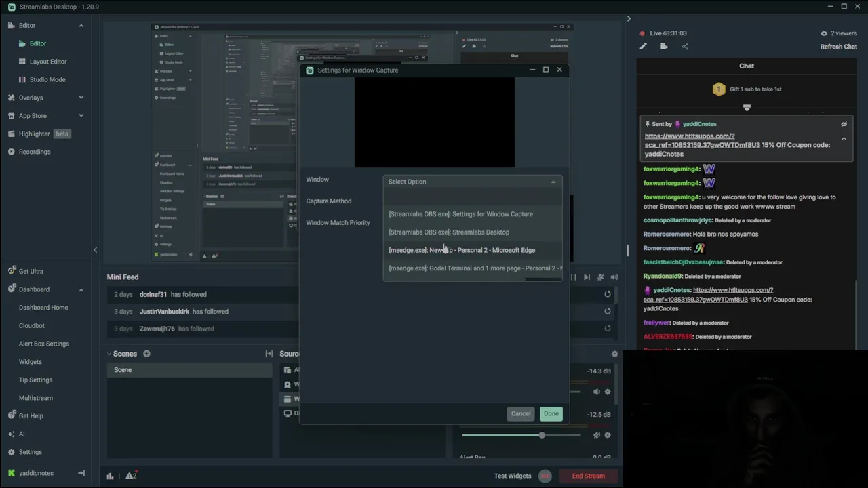Viewport: 868px width, 488px height.
Task: Mute the -14.3 dB mixer source
Action: click(x=597, y=392)
